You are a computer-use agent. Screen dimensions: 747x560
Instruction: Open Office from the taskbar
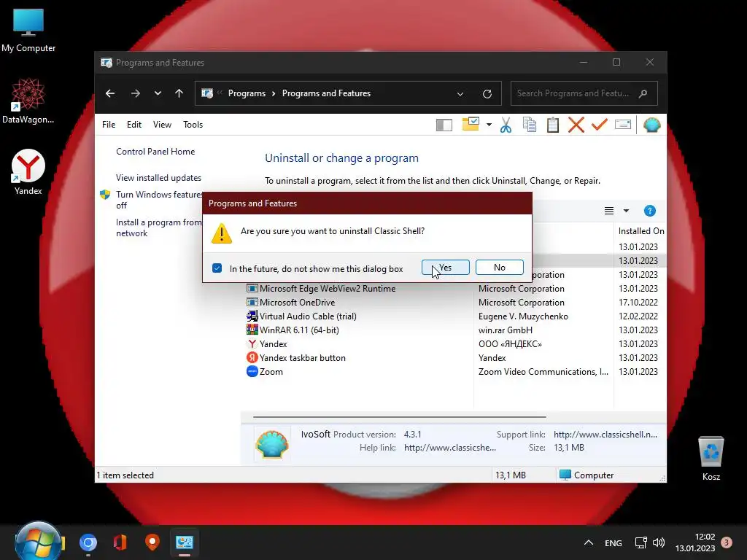120,542
